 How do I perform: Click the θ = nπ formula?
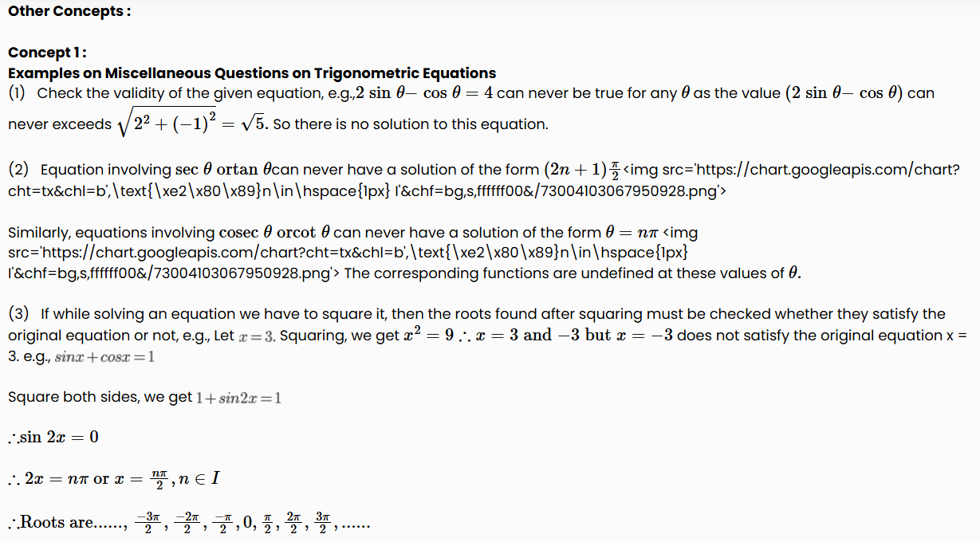(x=632, y=233)
